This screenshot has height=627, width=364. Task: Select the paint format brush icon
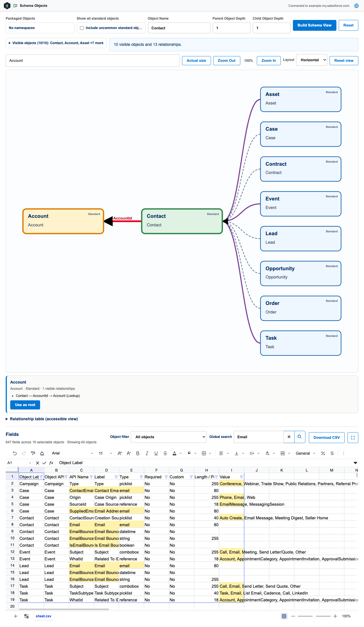[33, 453]
